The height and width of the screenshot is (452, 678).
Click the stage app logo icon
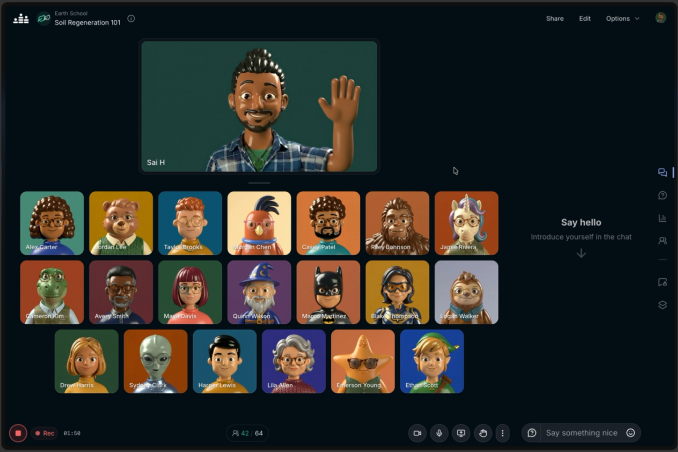coord(21,19)
